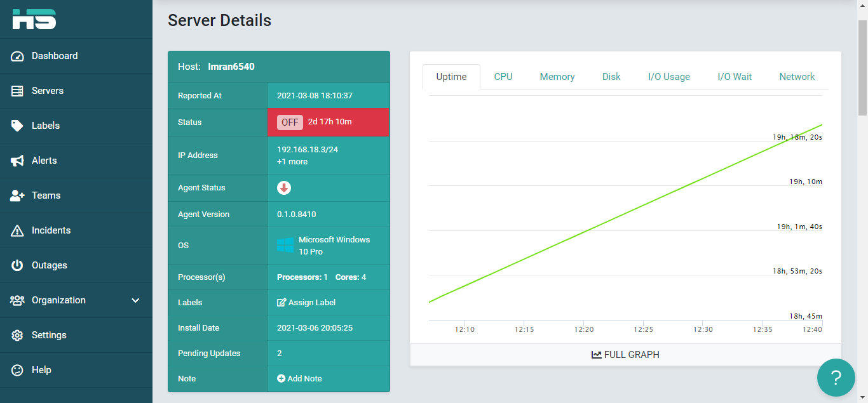Open the Incidents page
The width and height of the screenshot is (868, 403).
click(76, 230)
